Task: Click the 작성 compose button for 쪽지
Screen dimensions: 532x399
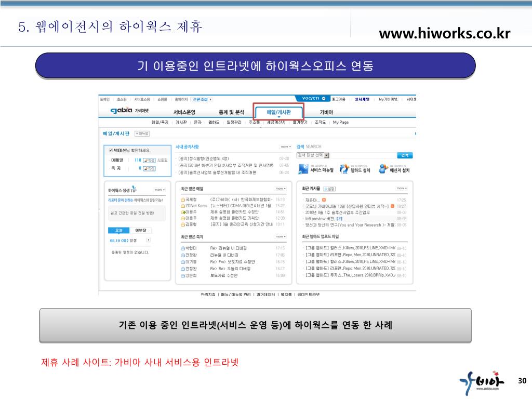Action: (x=149, y=168)
